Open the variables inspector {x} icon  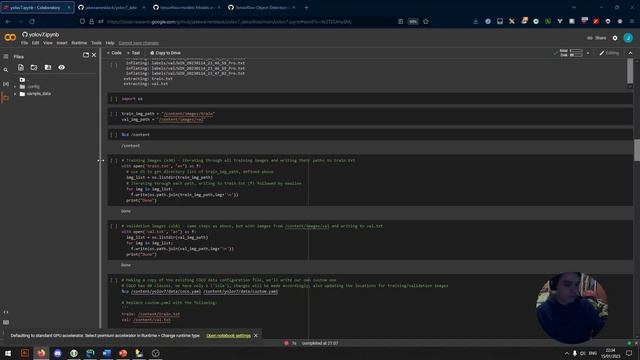coord(6,84)
